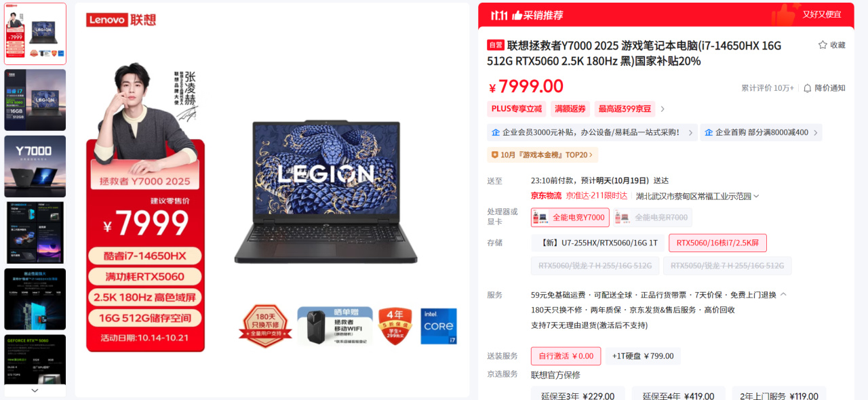The width and height of the screenshot is (868, 400).
Task: View the Y7000 product thumbnail
Action: click(x=35, y=166)
